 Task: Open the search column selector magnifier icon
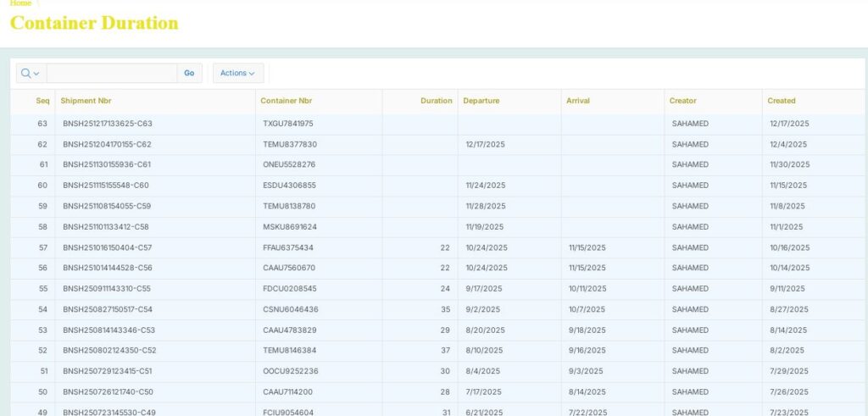(31, 74)
